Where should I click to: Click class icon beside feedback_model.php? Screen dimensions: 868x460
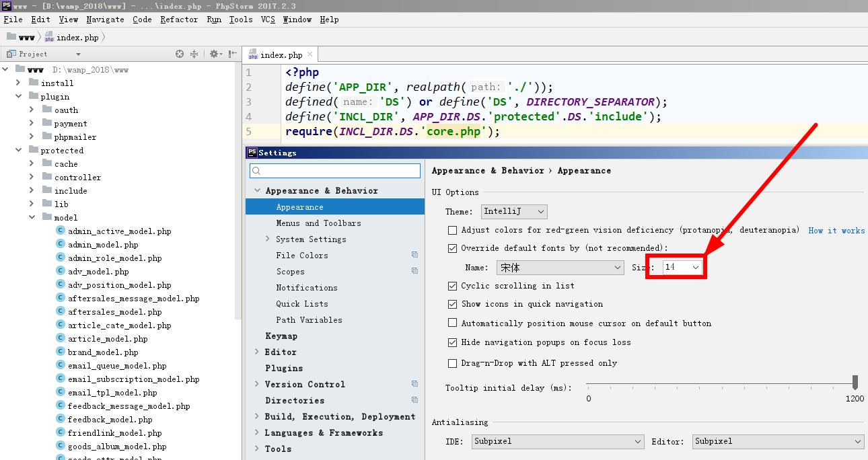(x=61, y=419)
